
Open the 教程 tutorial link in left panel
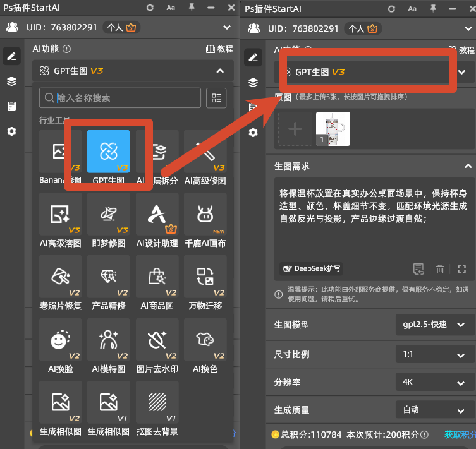(219, 49)
